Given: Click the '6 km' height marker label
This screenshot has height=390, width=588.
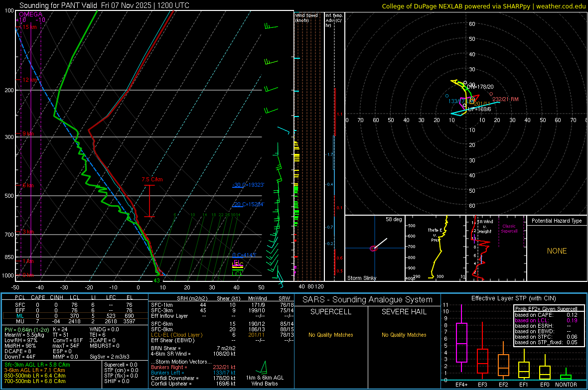Looking at the screenshot, I should coord(28,185).
